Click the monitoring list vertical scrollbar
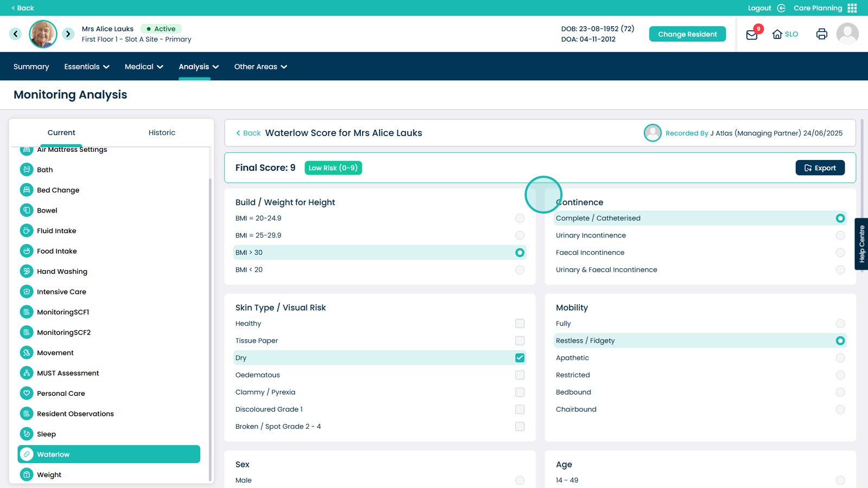 (x=210, y=325)
